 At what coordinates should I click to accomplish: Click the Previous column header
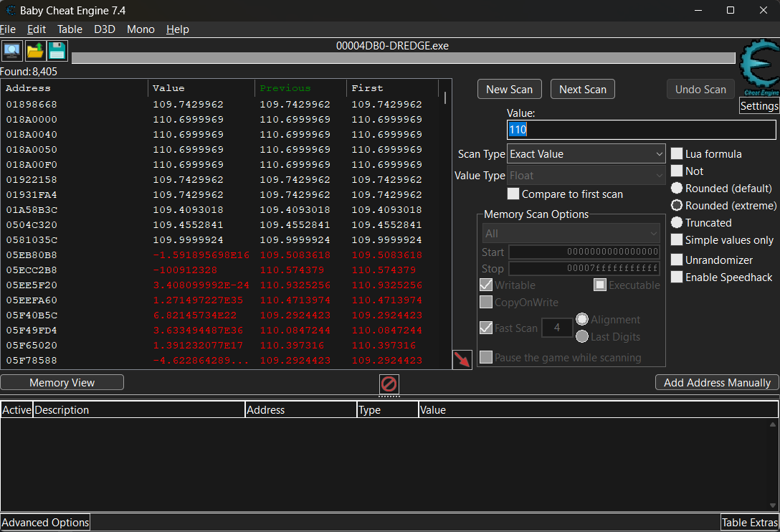coord(300,88)
